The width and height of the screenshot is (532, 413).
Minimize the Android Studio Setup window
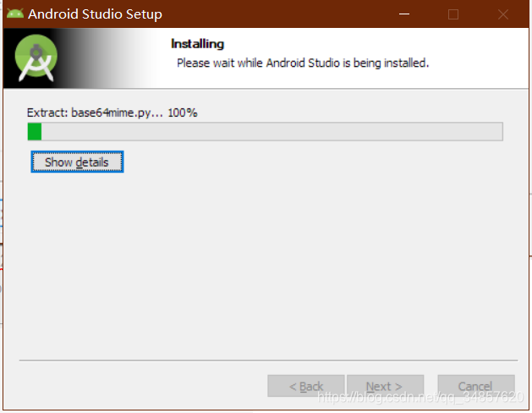[x=404, y=14]
